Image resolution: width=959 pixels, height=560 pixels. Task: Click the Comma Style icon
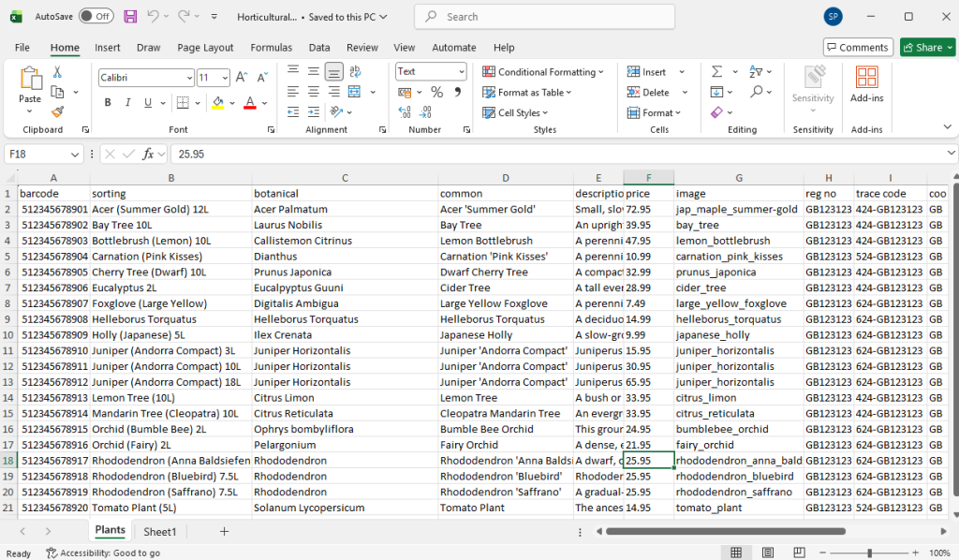coord(457,93)
